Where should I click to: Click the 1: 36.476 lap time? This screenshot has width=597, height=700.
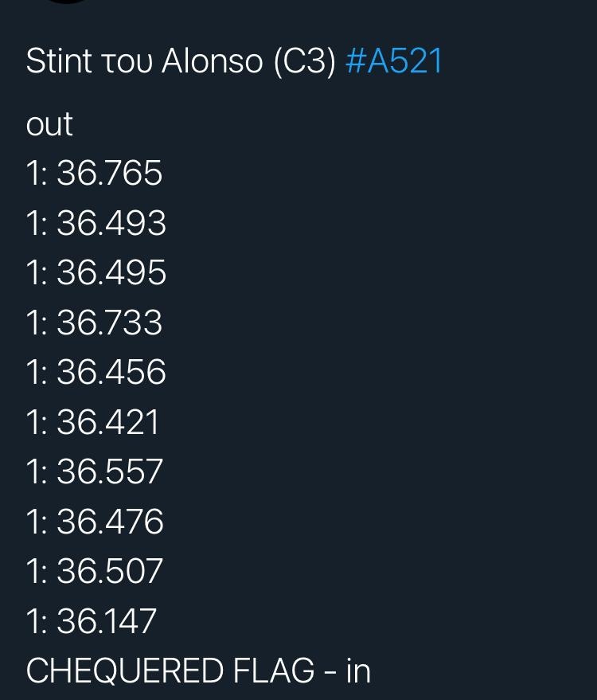pyautogui.click(x=95, y=522)
